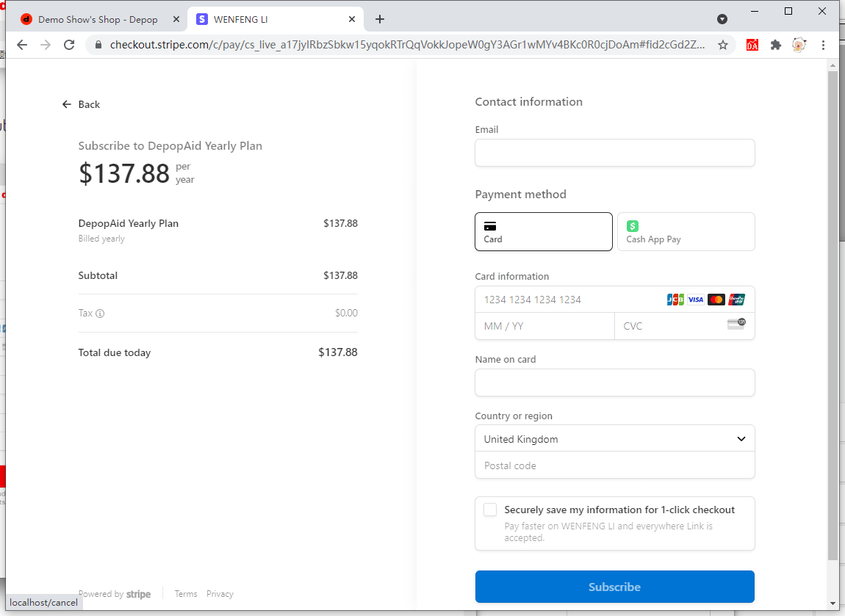Image resolution: width=845 pixels, height=616 pixels.
Task: Close the WENFENG LI tab
Action: coord(352,19)
